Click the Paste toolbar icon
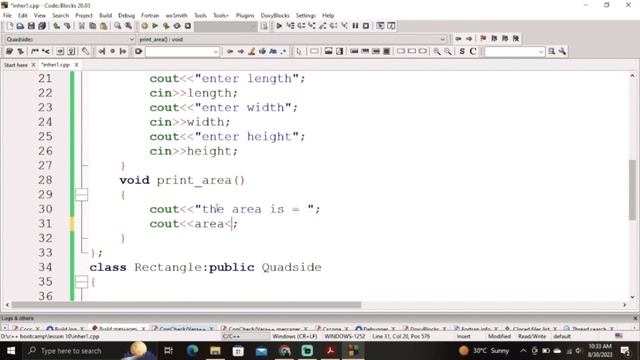The height and width of the screenshot is (360, 640). click(x=104, y=26)
